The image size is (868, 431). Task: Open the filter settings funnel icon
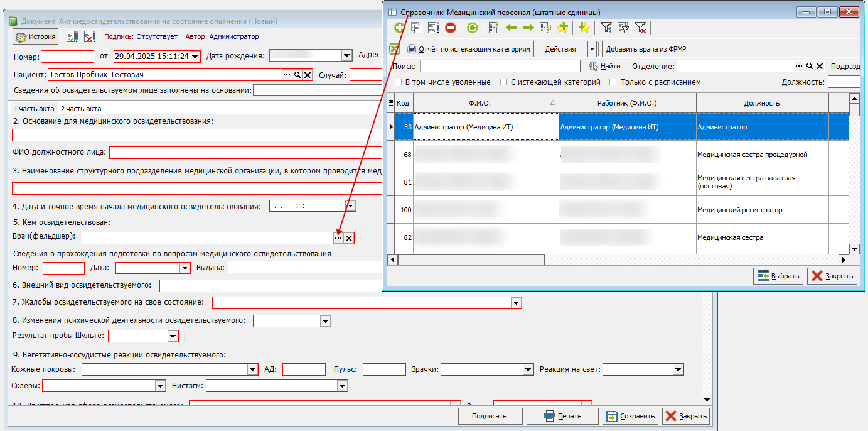pos(606,28)
